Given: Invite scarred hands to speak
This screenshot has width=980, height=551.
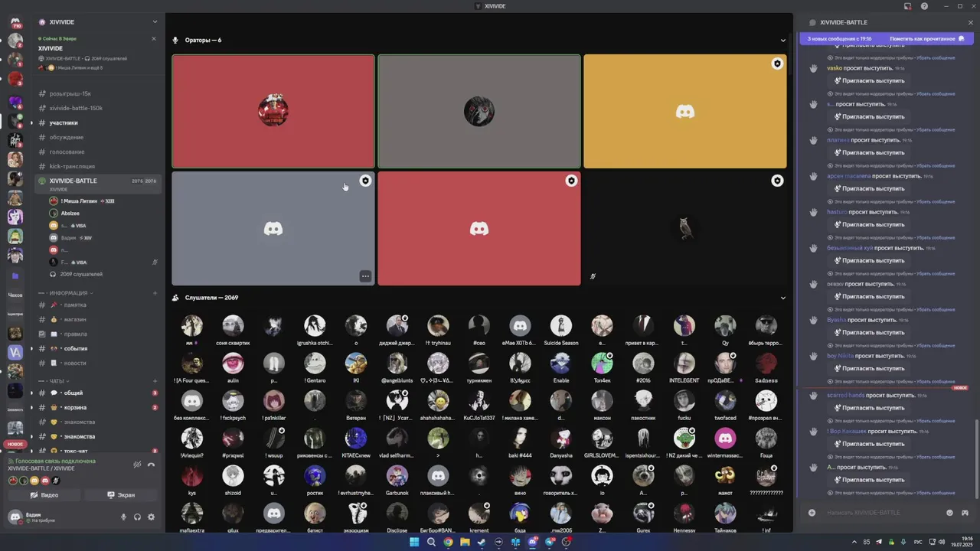Looking at the screenshot, I should [869, 408].
